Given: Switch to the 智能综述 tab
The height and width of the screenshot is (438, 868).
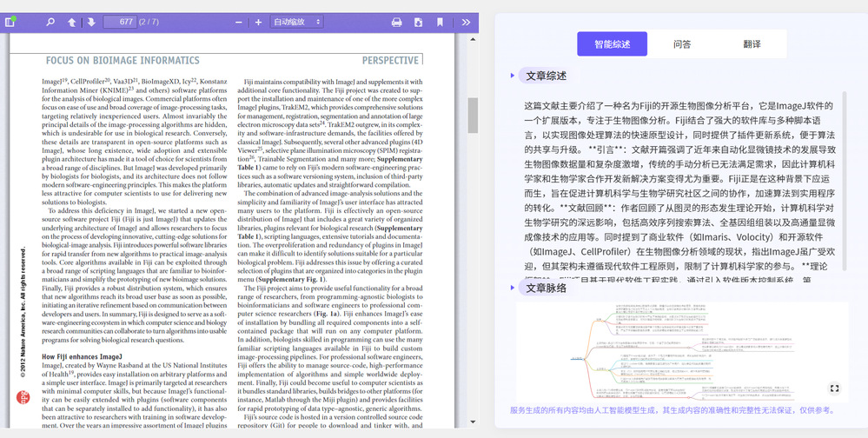Looking at the screenshot, I should click(x=612, y=43).
